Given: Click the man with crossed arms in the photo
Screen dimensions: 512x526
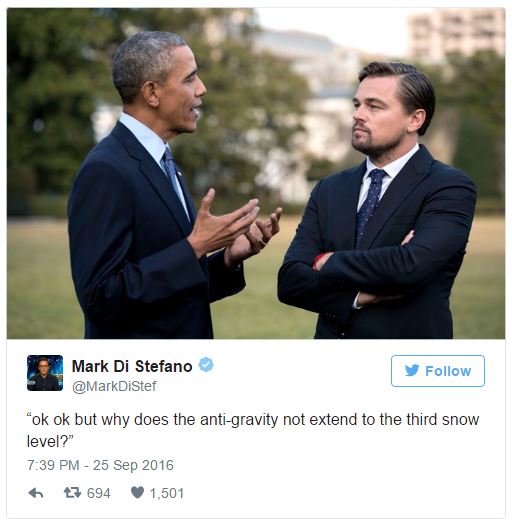Looking at the screenshot, I should [377, 201].
